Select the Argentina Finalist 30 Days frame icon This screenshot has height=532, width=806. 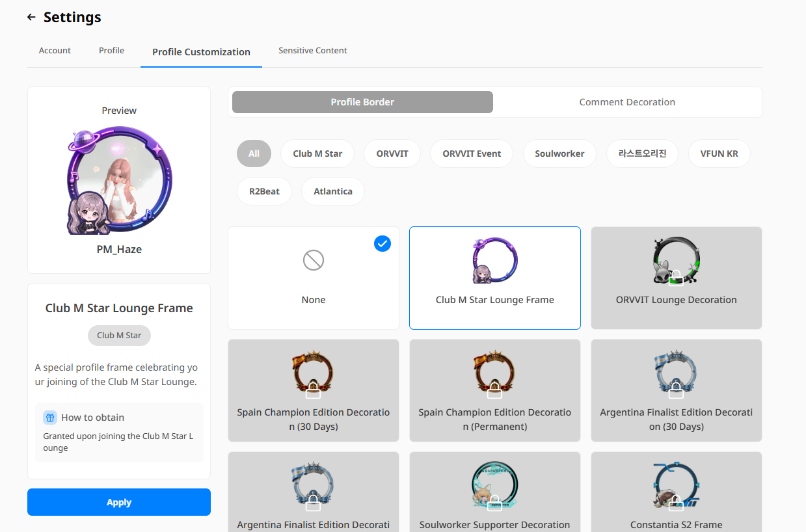677,373
